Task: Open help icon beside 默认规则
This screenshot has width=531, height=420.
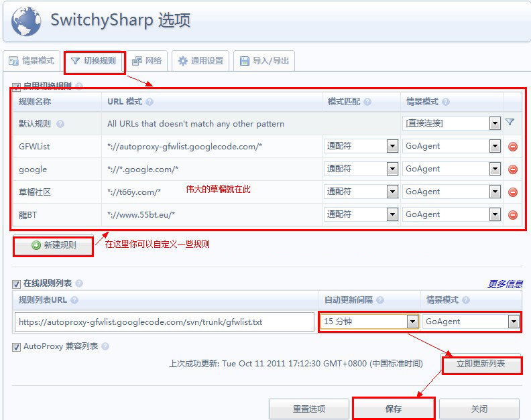Action: click(60, 124)
